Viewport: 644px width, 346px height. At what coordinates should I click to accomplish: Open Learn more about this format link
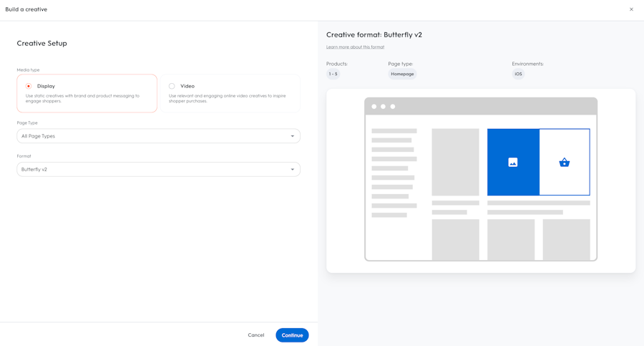tap(355, 47)
